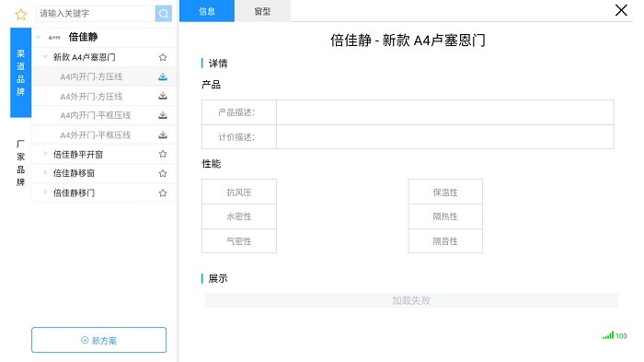644x362 pixels.
Task: Switch to the 信息 tab
Action: click(x=207, y=11)
